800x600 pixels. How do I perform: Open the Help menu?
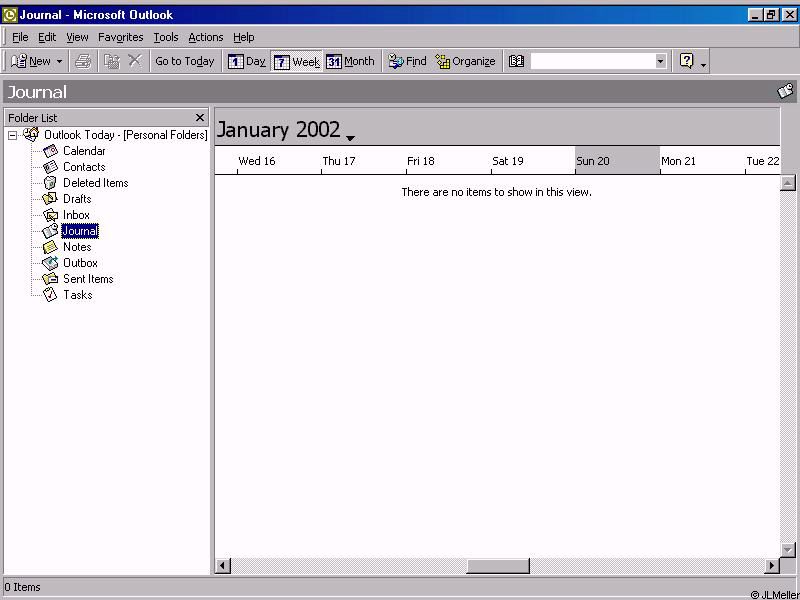click(x=243, y=37)
